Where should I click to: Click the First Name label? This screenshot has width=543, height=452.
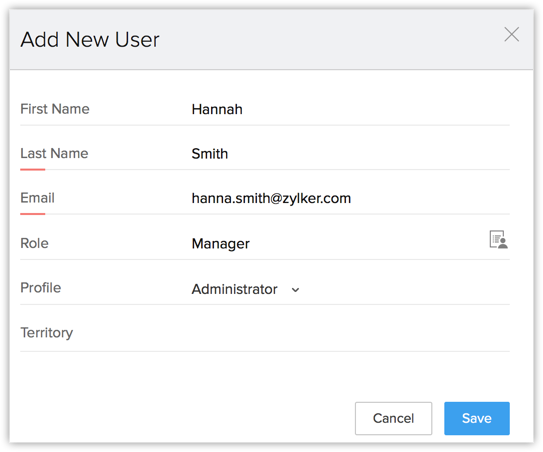tap(55, 109)
